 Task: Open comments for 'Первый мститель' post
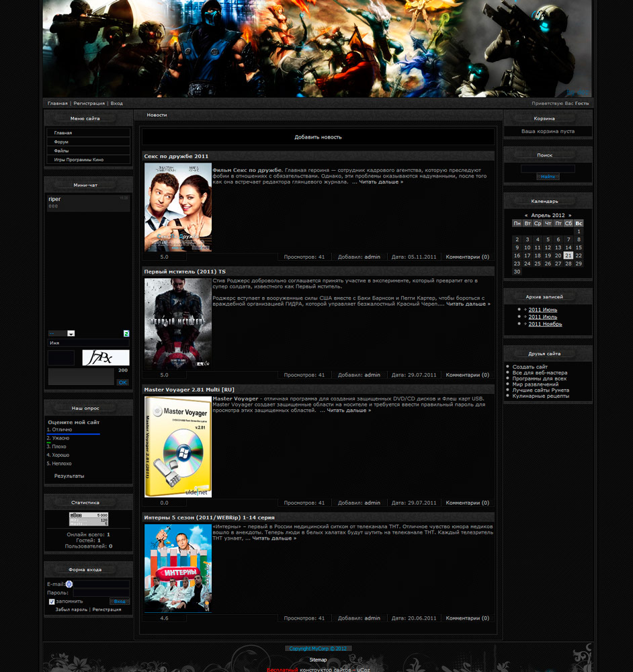point(467,375)
